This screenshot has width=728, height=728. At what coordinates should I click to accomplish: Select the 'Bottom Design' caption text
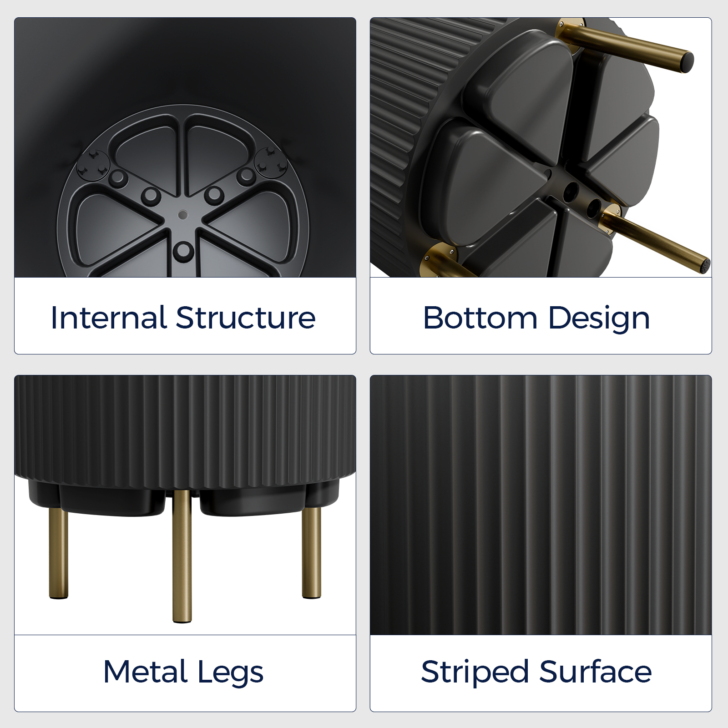536,318
